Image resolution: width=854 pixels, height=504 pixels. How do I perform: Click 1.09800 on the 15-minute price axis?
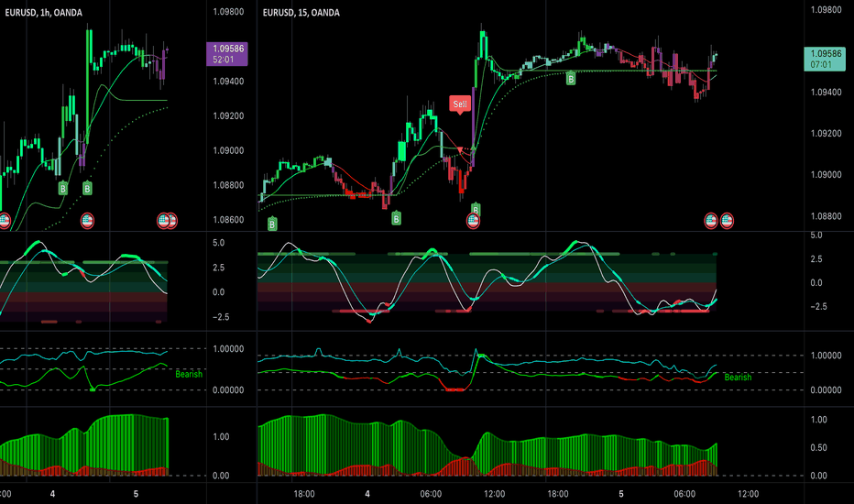(827, 9)
